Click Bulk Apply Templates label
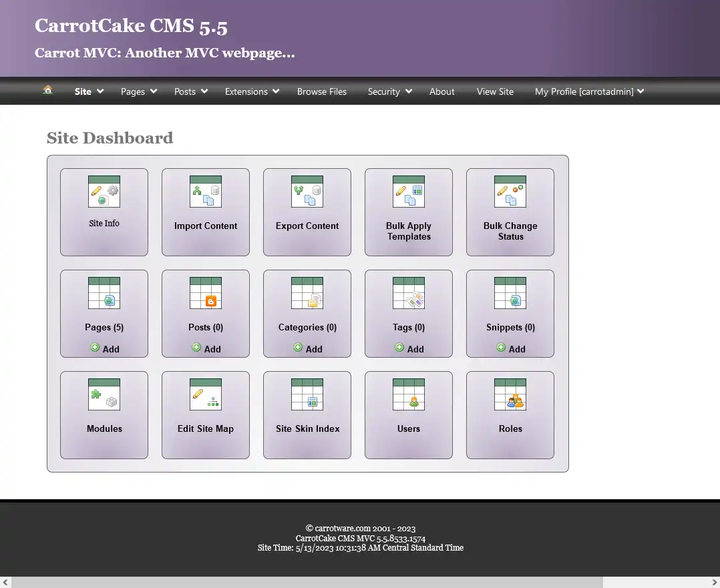 coord(409,232)
